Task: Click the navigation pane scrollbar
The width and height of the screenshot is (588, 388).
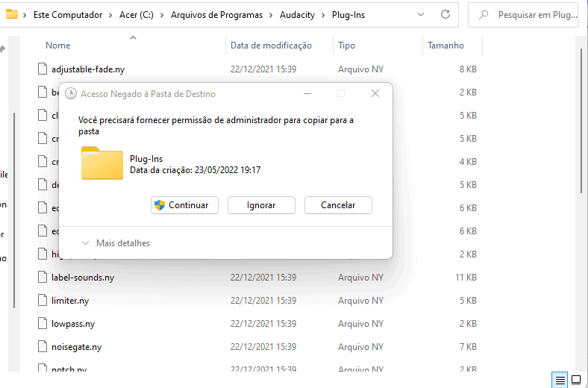Action: tap(14, 210)
